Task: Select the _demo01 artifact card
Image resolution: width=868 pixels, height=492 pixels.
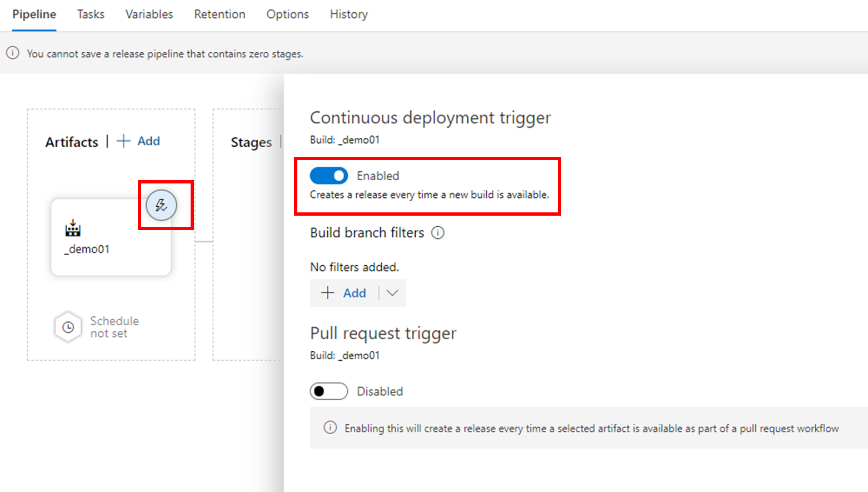Action: (x=111, y=237)
